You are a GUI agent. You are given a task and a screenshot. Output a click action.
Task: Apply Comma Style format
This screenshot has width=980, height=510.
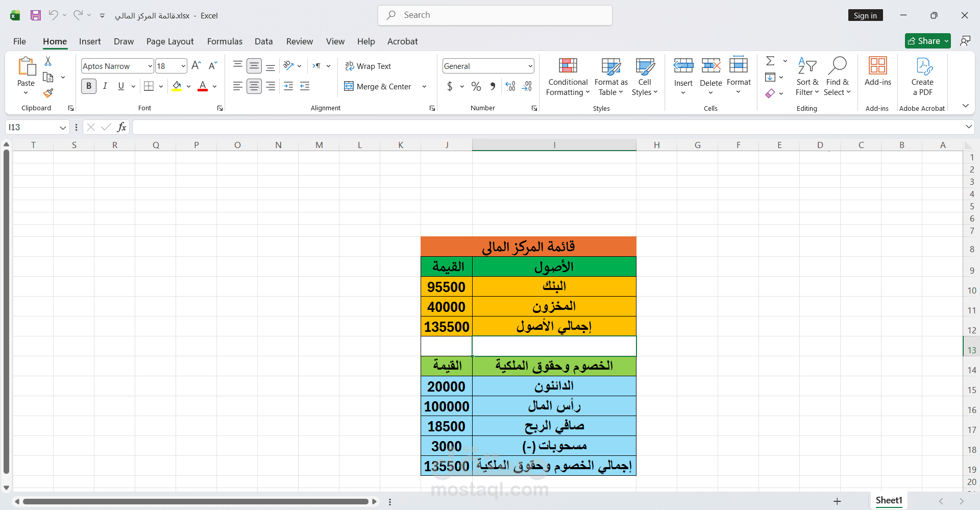point(493,86)
